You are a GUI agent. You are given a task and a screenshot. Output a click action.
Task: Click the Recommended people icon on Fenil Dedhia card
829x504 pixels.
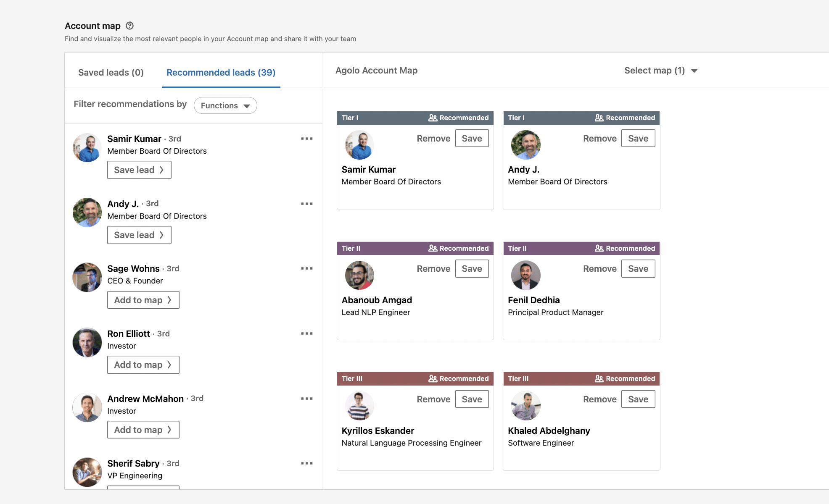pos(599,248)
